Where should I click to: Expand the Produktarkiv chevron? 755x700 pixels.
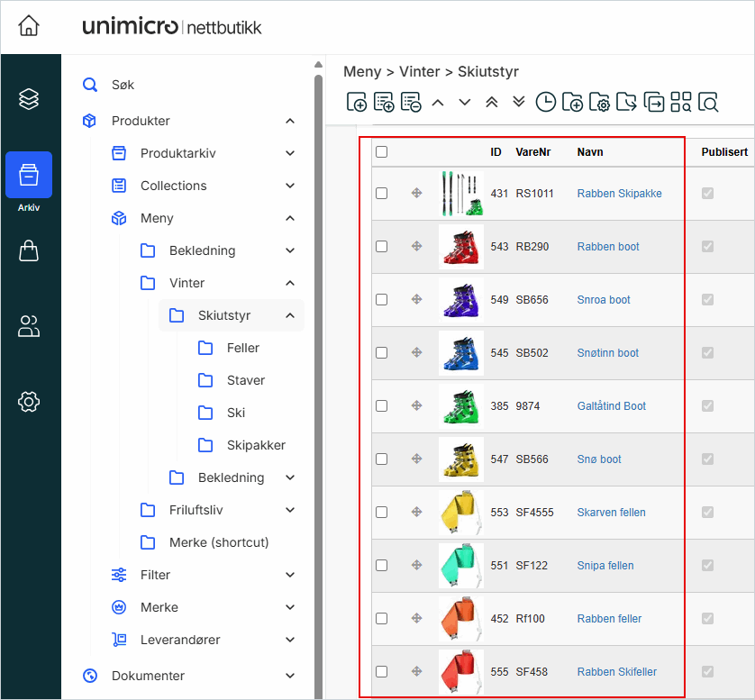tap(290, 153)
